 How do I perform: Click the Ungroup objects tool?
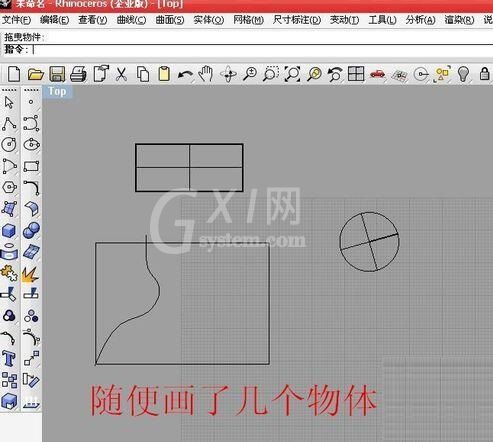pyautogui.click(x=31, y=316)
